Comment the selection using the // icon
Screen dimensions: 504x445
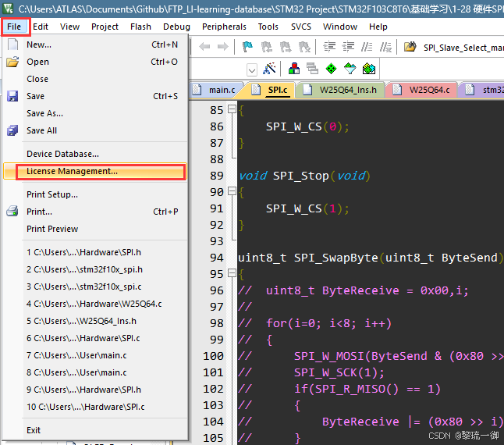(x=367, y=47)
